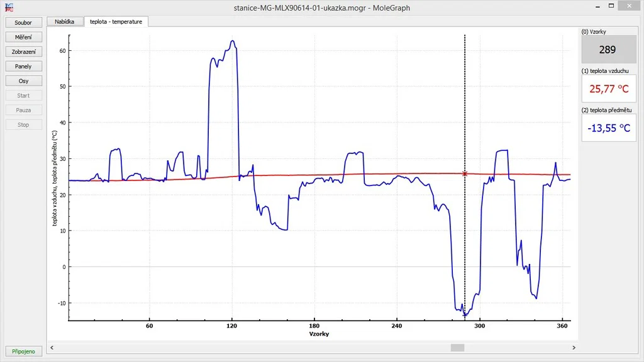This screenshot has height=362, width=644.
Task: Click the vertical temperature axis title
Action: (54, 178)
